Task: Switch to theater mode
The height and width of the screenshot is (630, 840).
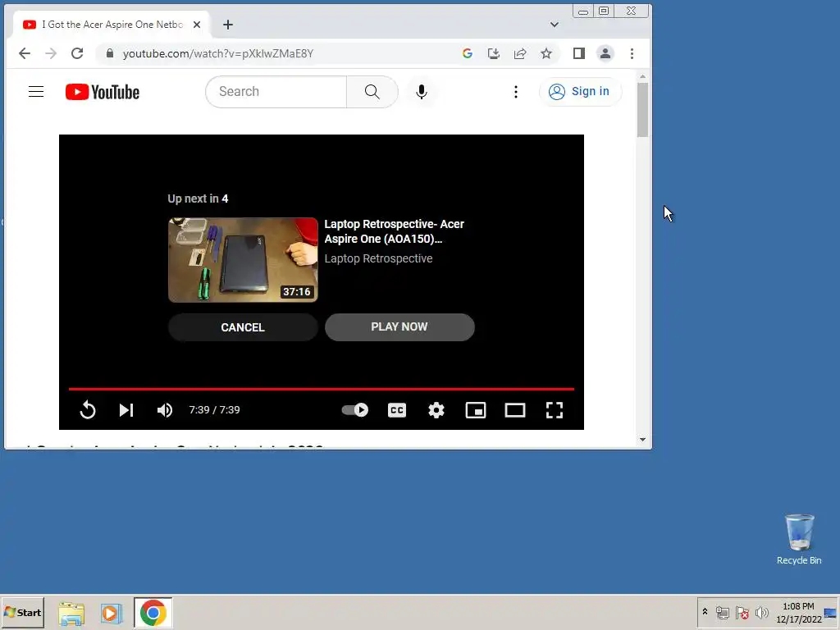Action: pyautogui.click(x=515, y=410)
